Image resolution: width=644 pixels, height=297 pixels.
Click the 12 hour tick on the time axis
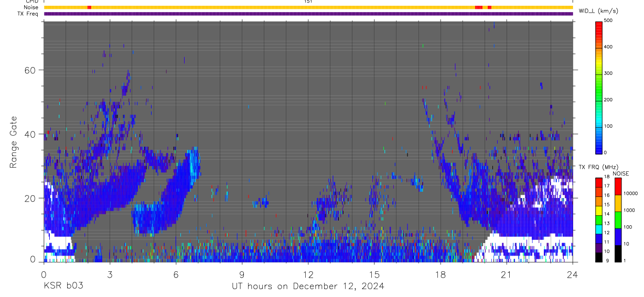point(308,274)
